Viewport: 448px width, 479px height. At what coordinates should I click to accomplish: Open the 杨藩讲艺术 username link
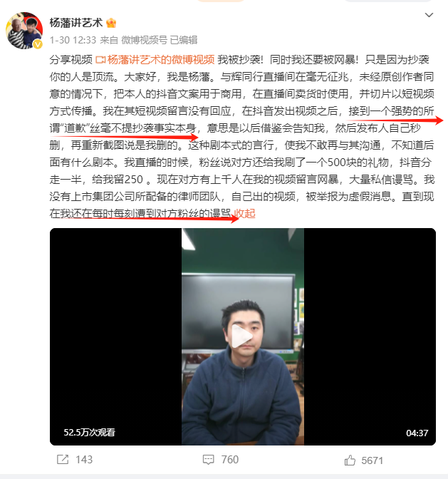(76, 23)
